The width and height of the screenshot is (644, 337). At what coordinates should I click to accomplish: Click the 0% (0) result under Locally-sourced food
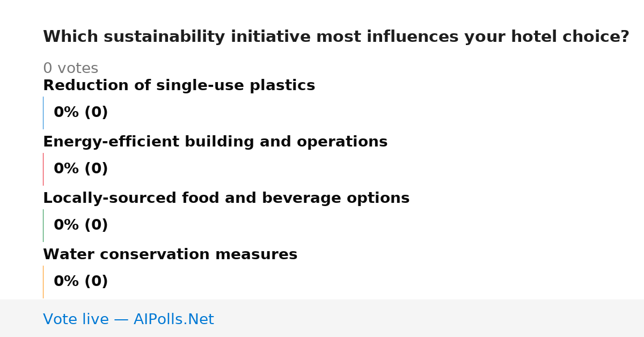(x=81, y=225)
